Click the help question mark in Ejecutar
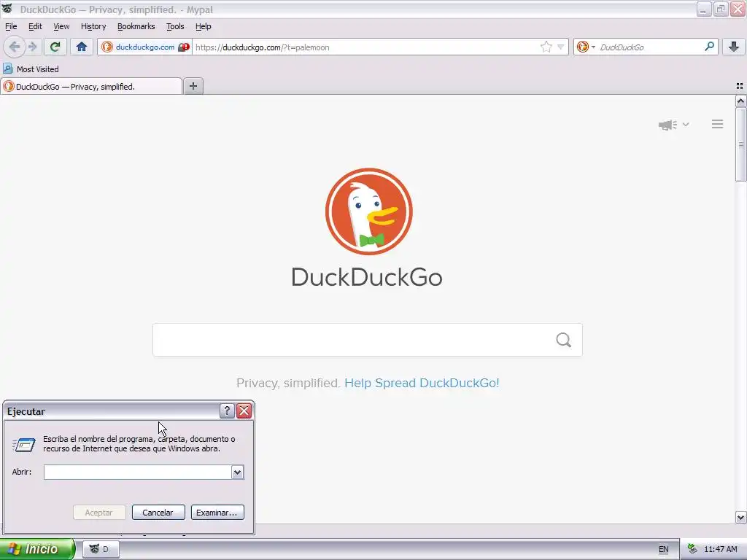This screenshot has width=747, height=560. [228, 411]
